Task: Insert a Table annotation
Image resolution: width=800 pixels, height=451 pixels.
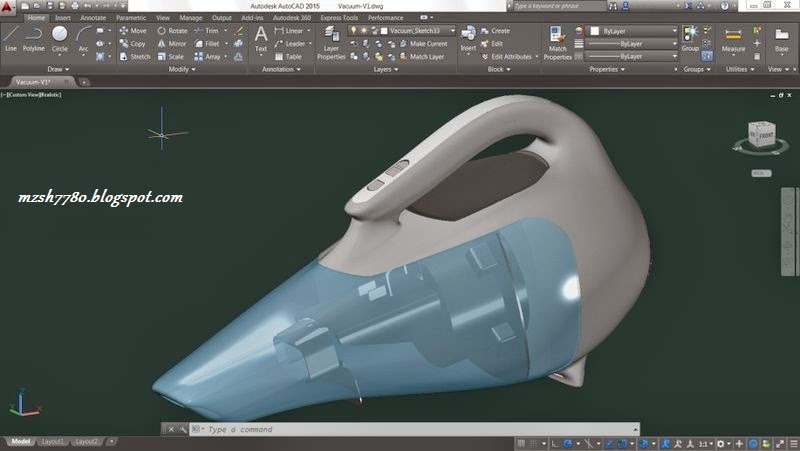Action: [288, 57]
